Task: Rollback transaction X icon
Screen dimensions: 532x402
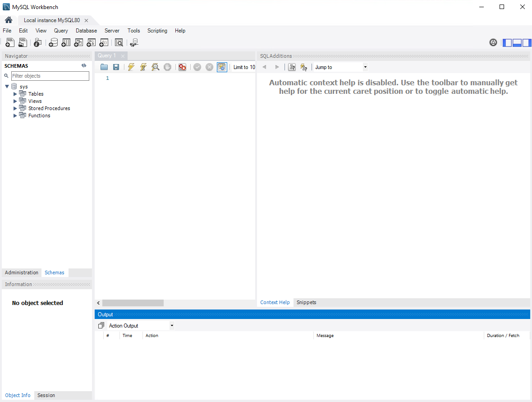Action: 209,67
